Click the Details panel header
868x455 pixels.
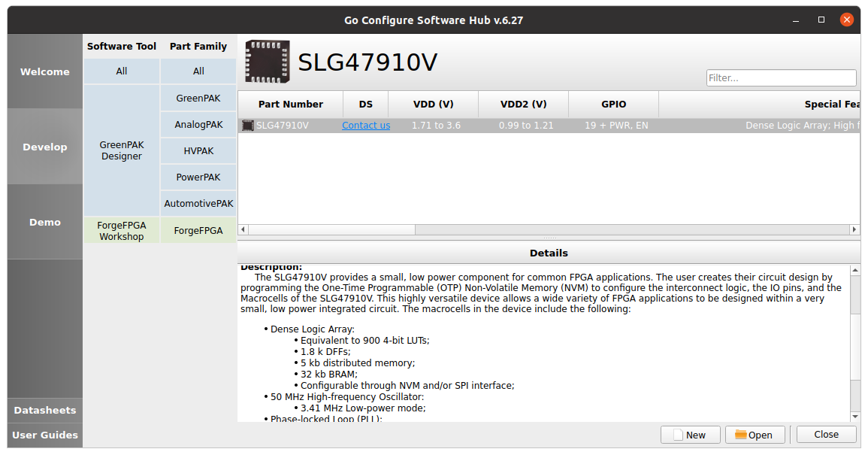pos(549,253)
